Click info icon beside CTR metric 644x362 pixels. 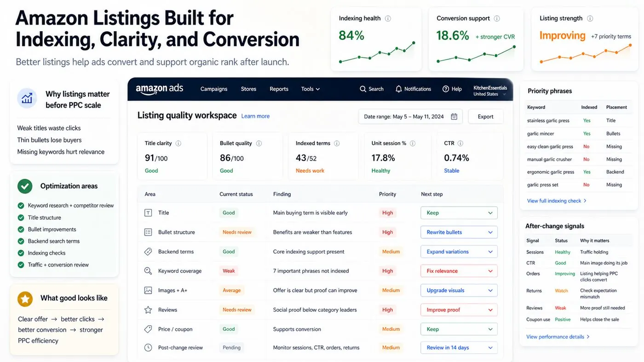[x=460, y=143]
